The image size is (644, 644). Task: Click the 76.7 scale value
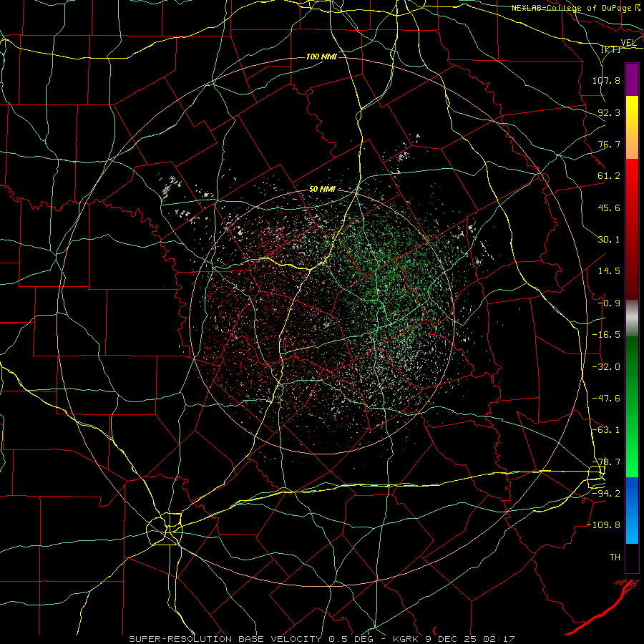coord(609,144)
